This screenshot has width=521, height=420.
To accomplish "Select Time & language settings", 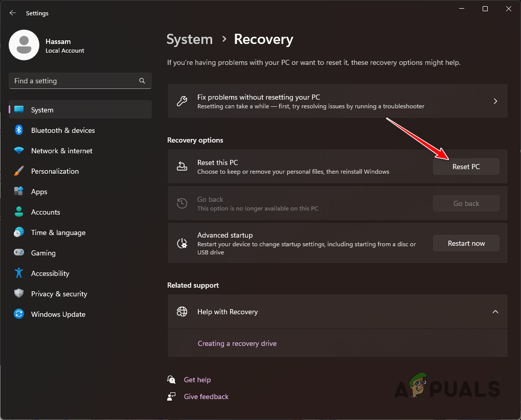I will [x=58, y=232].
